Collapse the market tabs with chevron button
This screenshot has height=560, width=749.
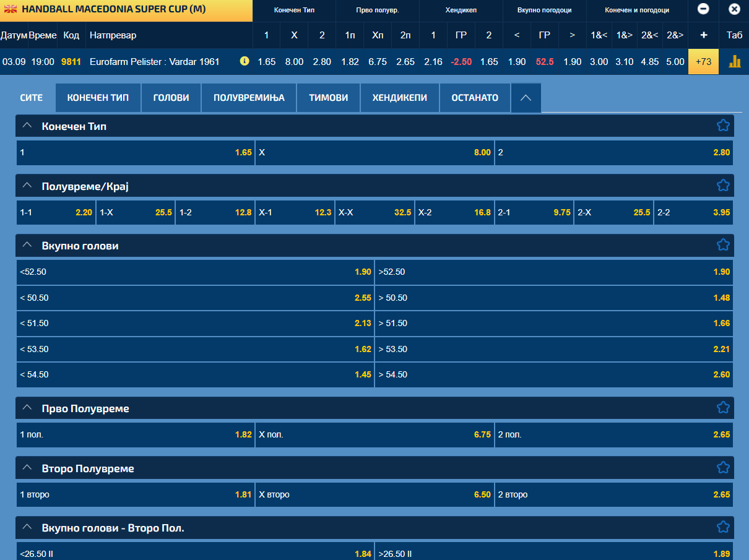pyautogui.click(x=526, y=98)
